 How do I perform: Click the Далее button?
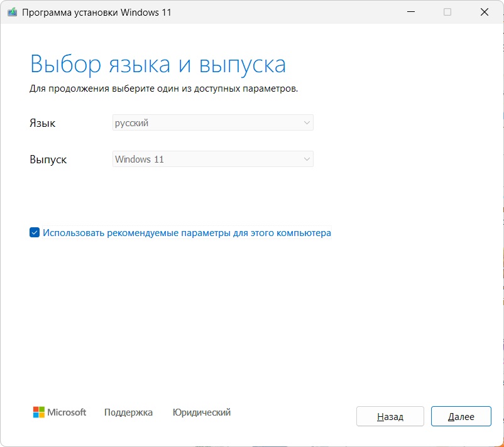tap(461, 416)
